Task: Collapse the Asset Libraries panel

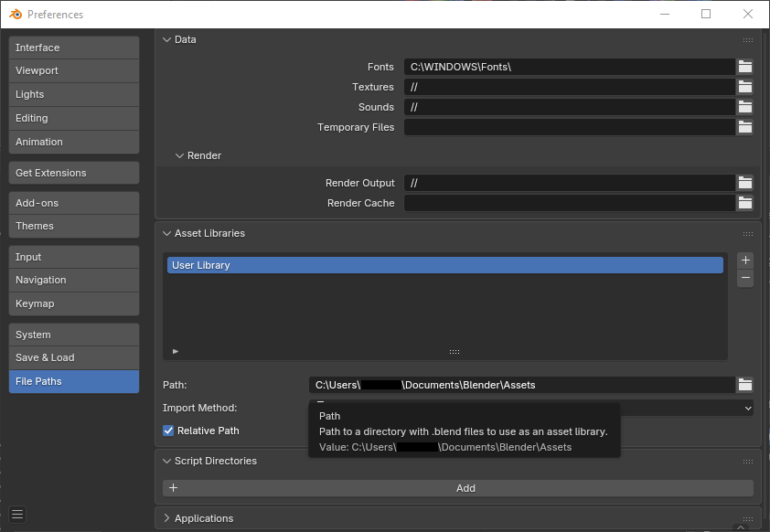Action: click(x=167, y=234)
